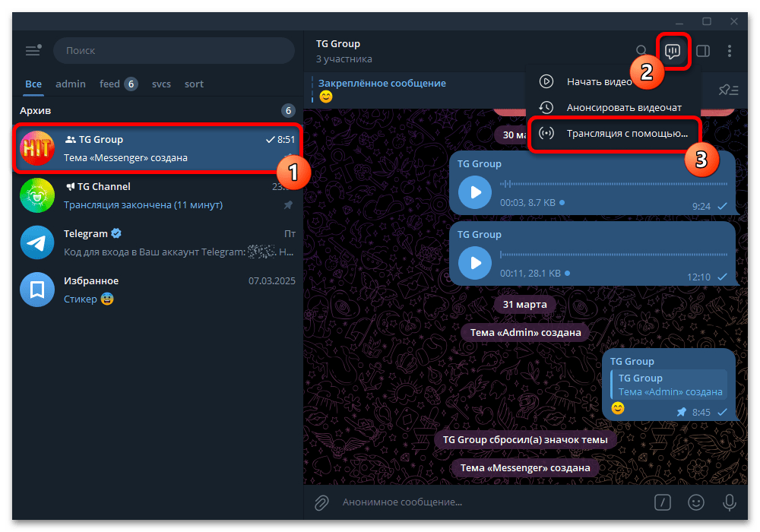Image resolution: width=760 pixels, height=532 pixels.
Task: Open the 'Закреплённое сообщение' pinned bar
Action: click(x=416, y=90)
